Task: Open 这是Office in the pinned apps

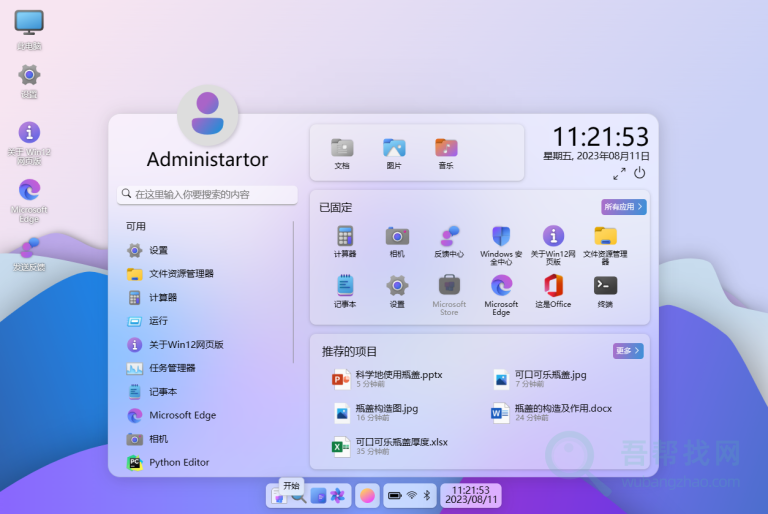Action: (x=553, y=289)
